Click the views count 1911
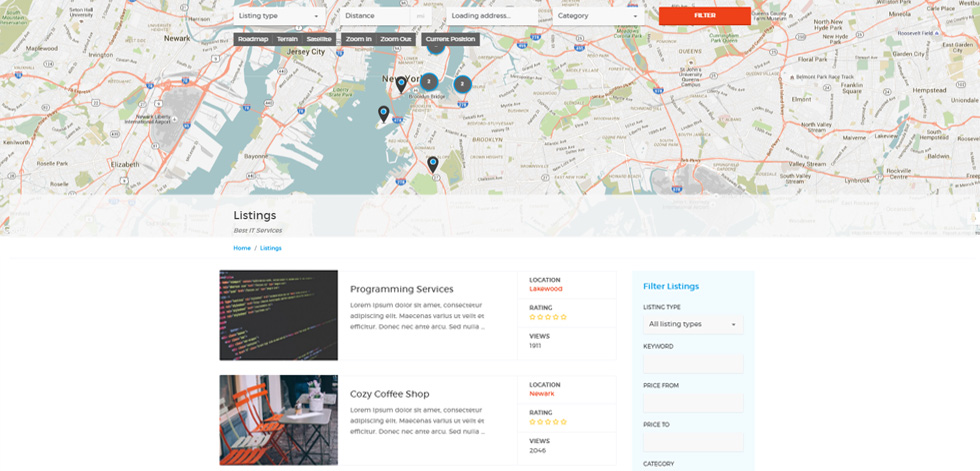 (535, 345)
